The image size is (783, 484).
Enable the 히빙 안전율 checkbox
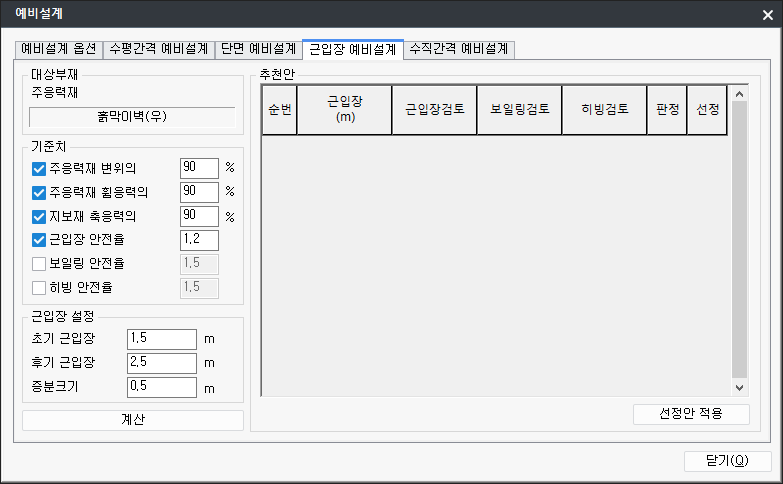(x=40, y=288)
